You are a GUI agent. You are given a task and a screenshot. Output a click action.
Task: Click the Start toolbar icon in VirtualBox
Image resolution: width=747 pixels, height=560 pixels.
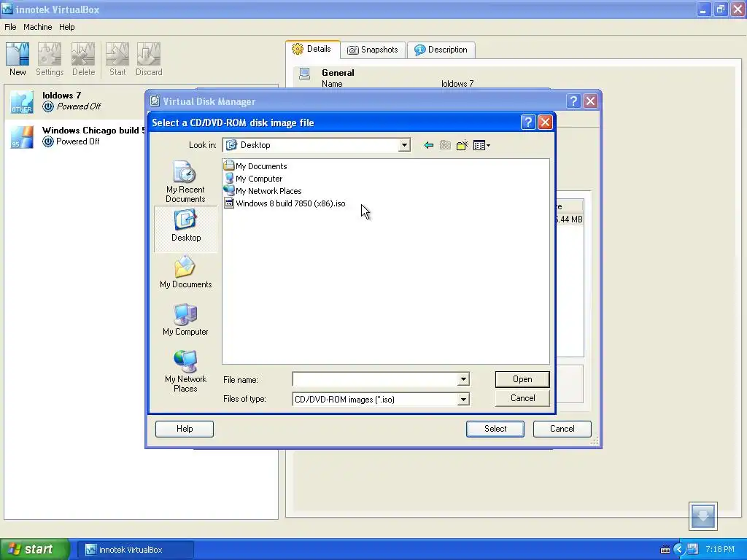click(x=117, y=59)
